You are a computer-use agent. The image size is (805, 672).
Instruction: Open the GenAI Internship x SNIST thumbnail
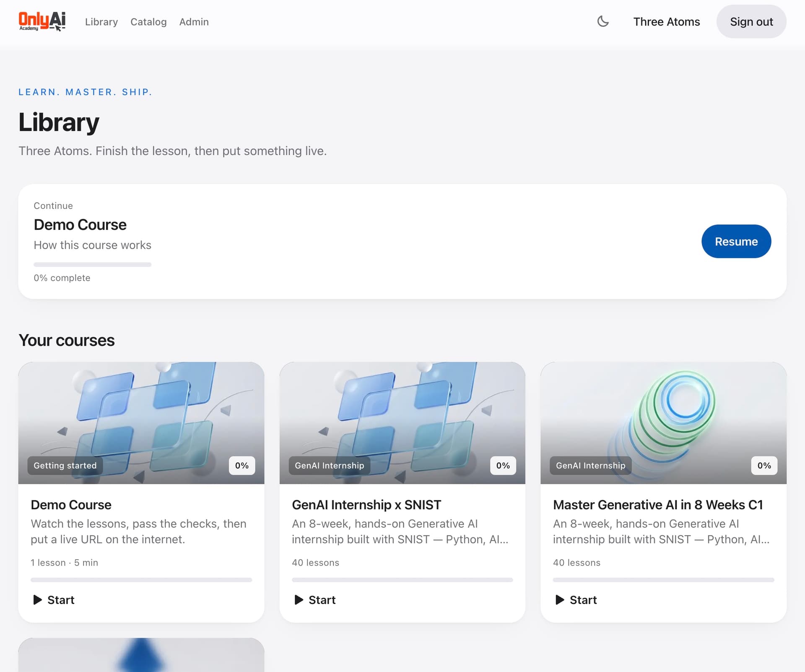(402, 423)
